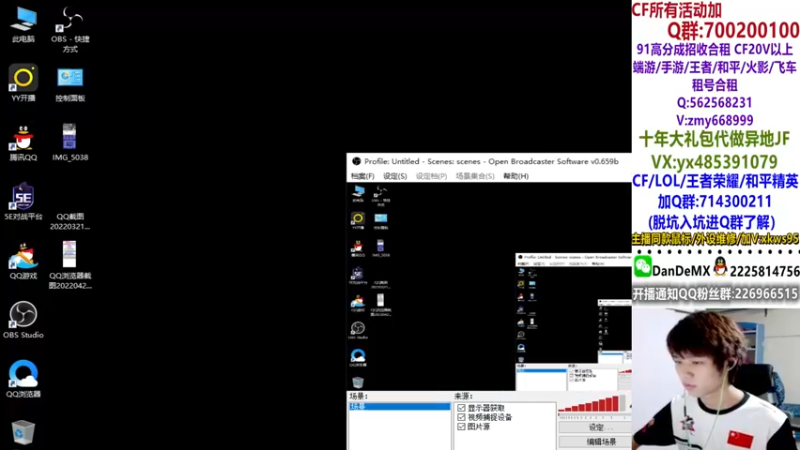Select the highlighted 场景 scene list item

coord(399,407)
